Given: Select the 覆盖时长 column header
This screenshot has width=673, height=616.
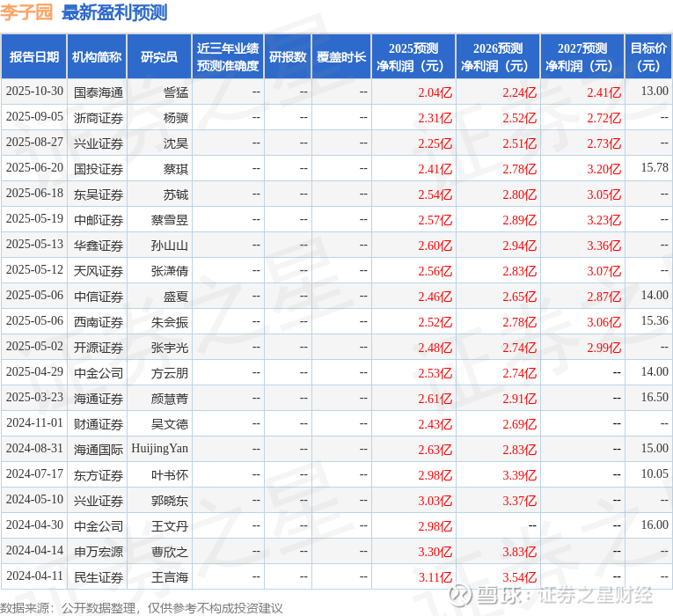Looking at the screenshot, I should (341, 56).
